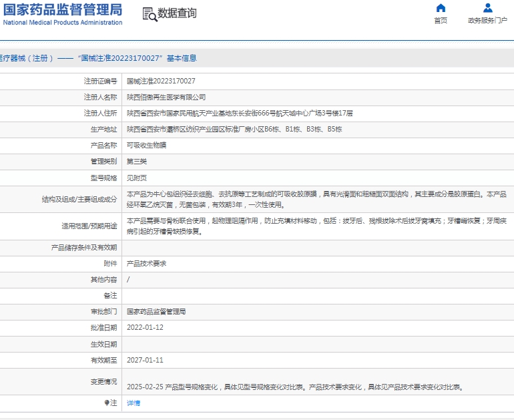Click the data query magnifier icon
Screen dimensions: 514x420
click(150, 15)
